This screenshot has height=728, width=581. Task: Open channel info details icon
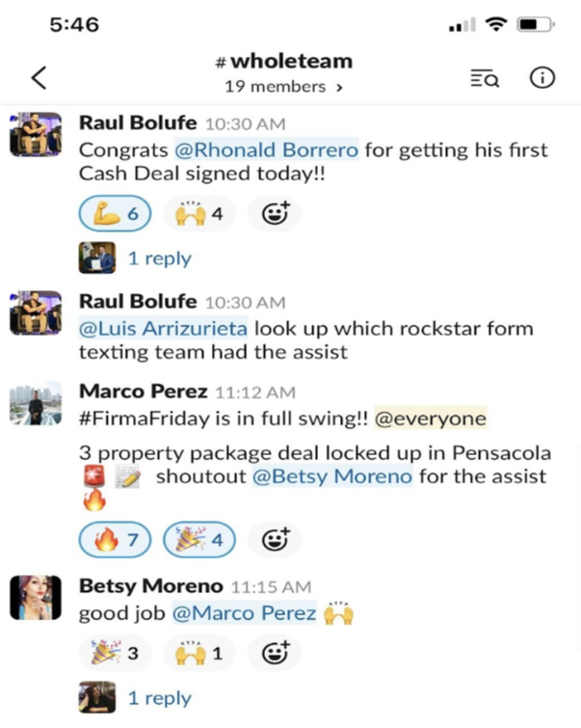[542, 78]
